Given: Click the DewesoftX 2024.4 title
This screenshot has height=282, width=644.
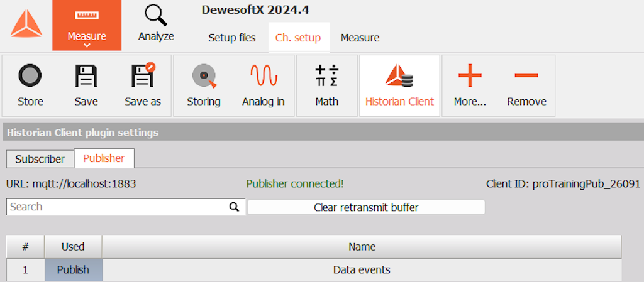Looking at the screenshot, I should coord(255,10).
